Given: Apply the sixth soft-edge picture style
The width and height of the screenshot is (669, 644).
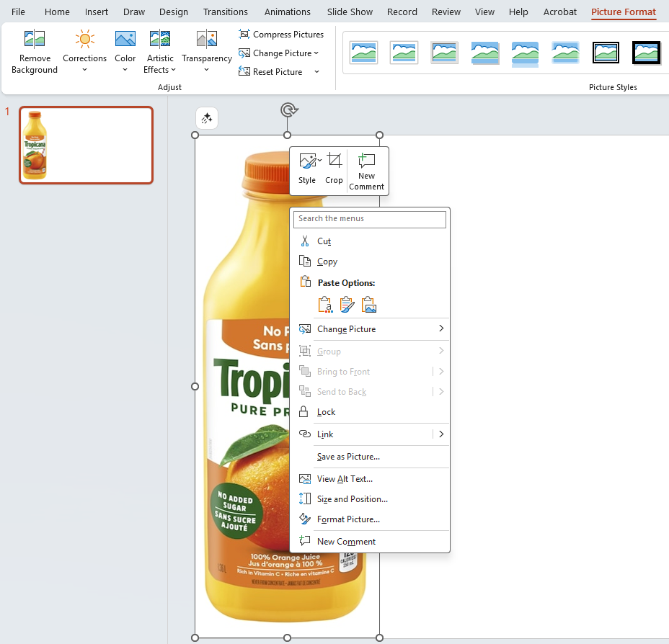Looking at the screenshot, I should (x=565, y=53).
